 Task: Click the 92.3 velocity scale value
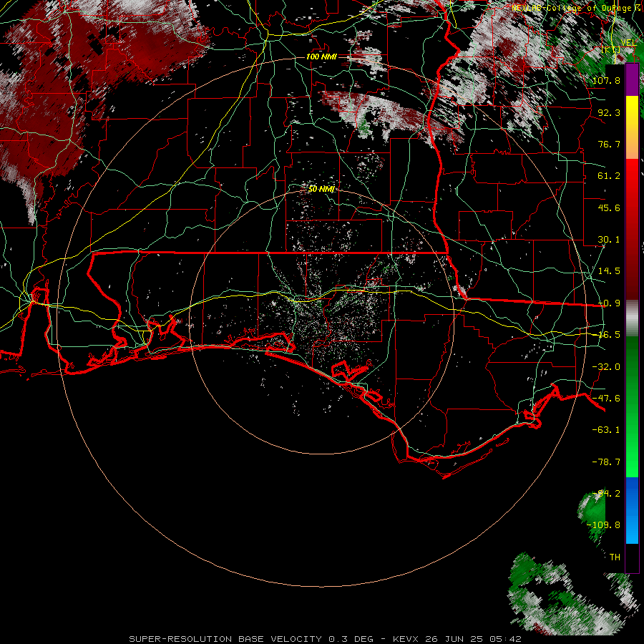coord(609,112)
